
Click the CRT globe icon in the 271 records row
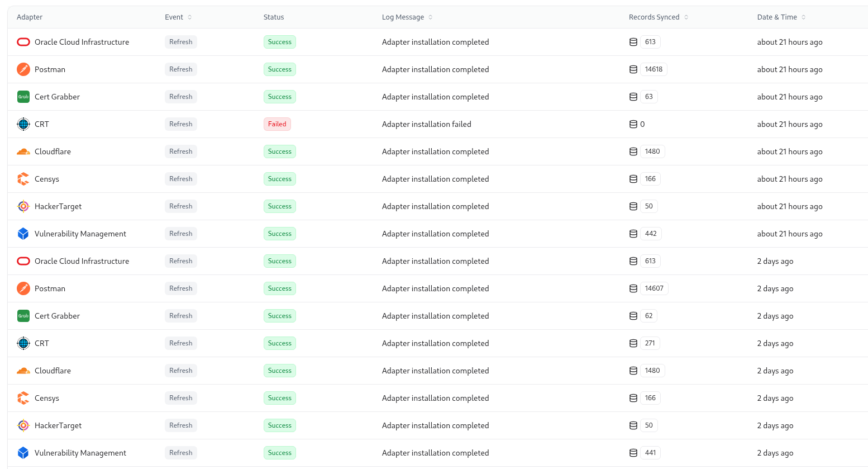coord(23,343)
